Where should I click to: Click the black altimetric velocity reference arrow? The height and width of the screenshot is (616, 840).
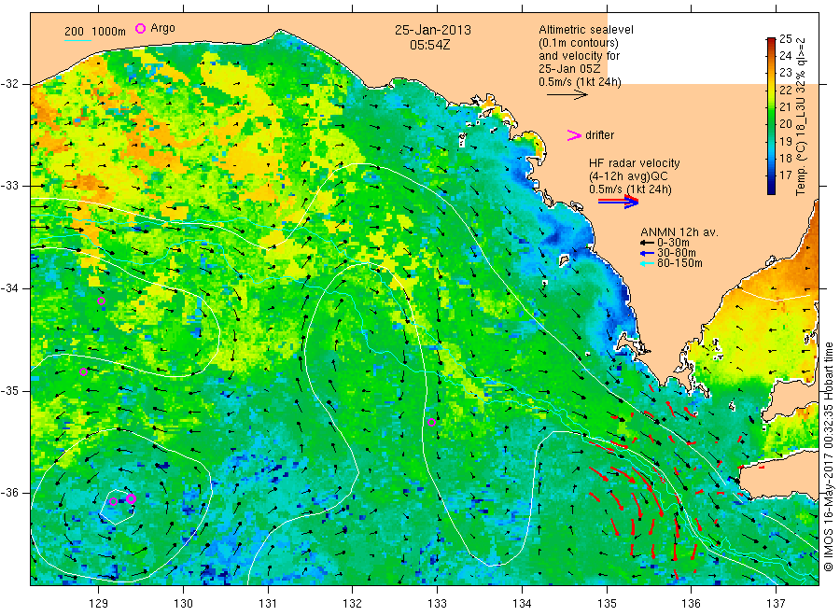point(567,95)
